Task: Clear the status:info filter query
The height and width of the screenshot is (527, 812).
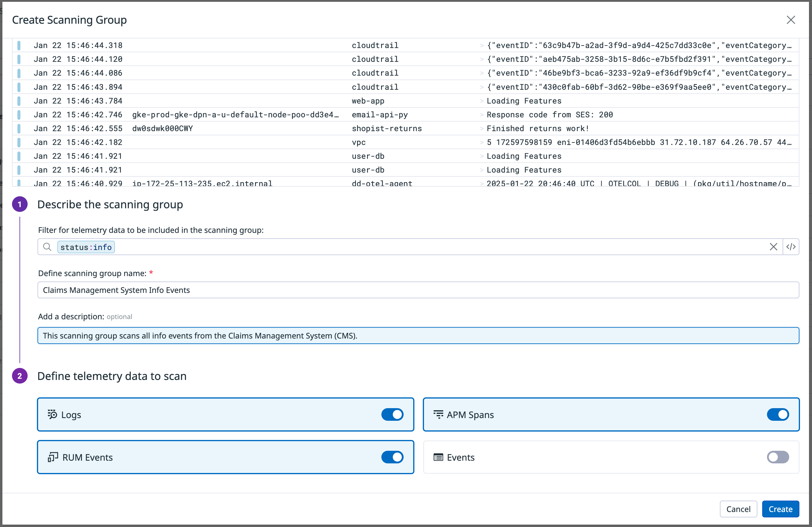Action: click(774, 247)
